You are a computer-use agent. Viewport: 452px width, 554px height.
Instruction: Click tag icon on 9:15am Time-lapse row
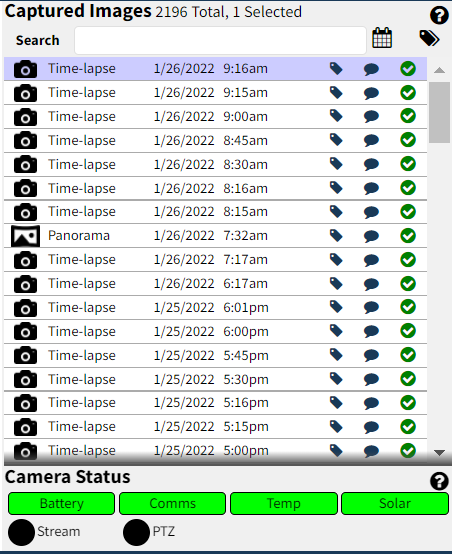coord(336,93)
